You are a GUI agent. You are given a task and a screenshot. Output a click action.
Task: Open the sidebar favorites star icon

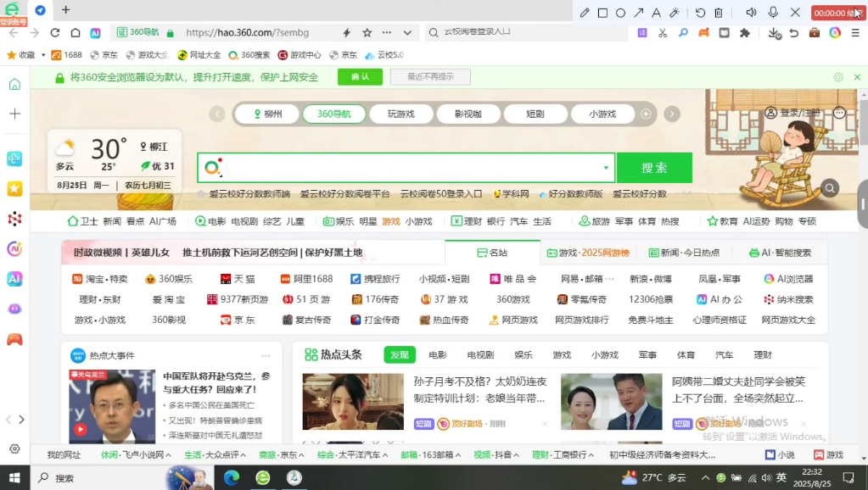(x=15, y=188)
